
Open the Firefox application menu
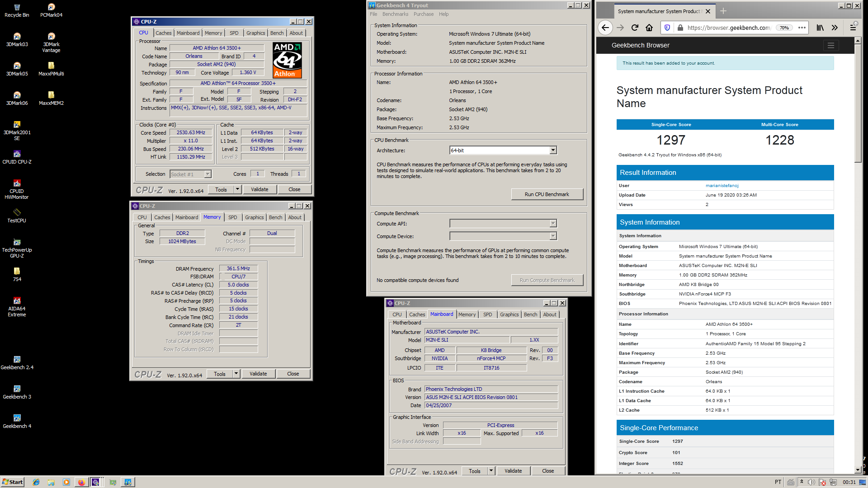click(x=853, y=28)
